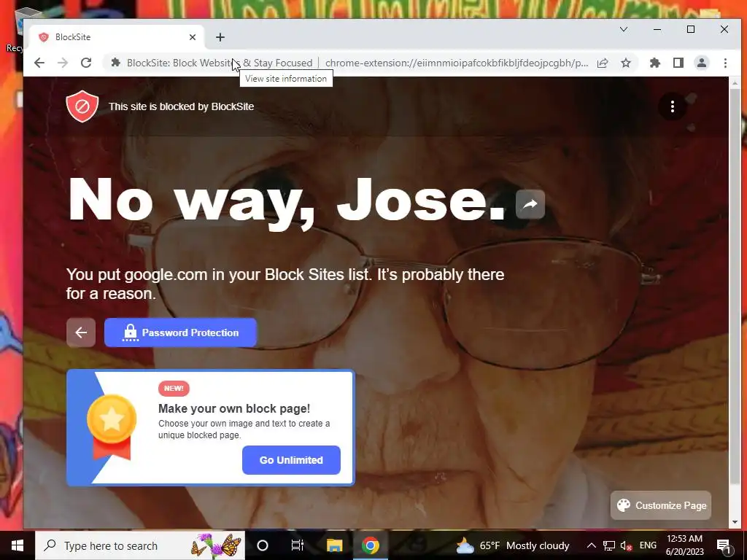Open Chrome's three-dot menu
This screenshot has width=747, height=560.
click(x=725, y=63)
